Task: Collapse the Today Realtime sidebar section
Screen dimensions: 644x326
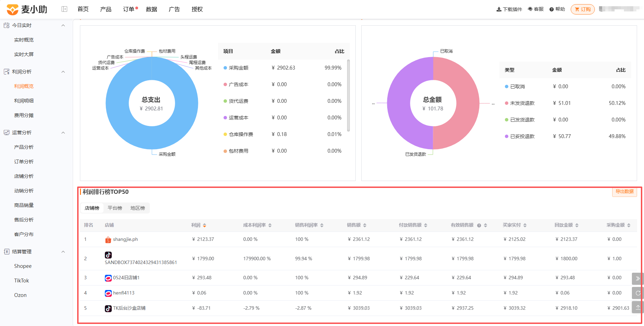Action: [x=63, y=25]
